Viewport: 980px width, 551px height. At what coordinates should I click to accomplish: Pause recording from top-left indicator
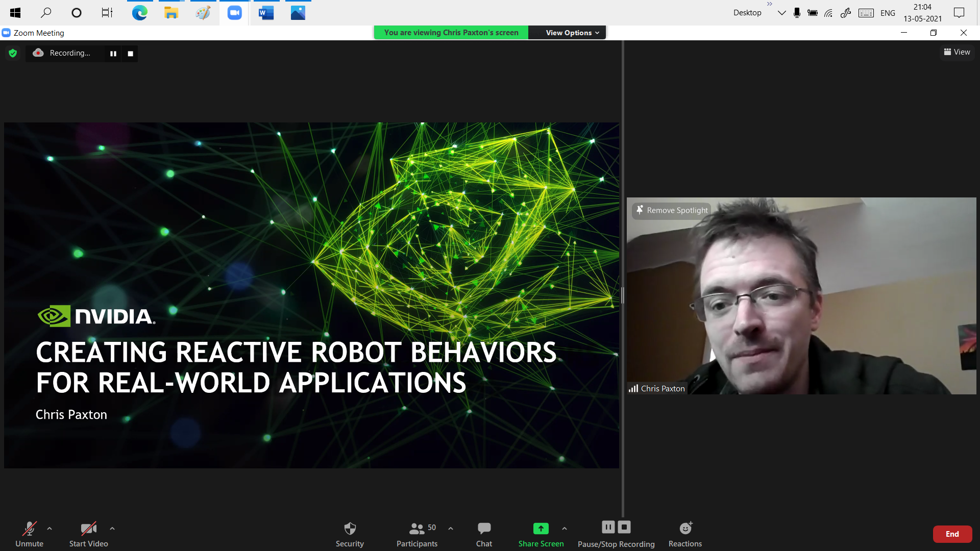[x=113, y=54]
